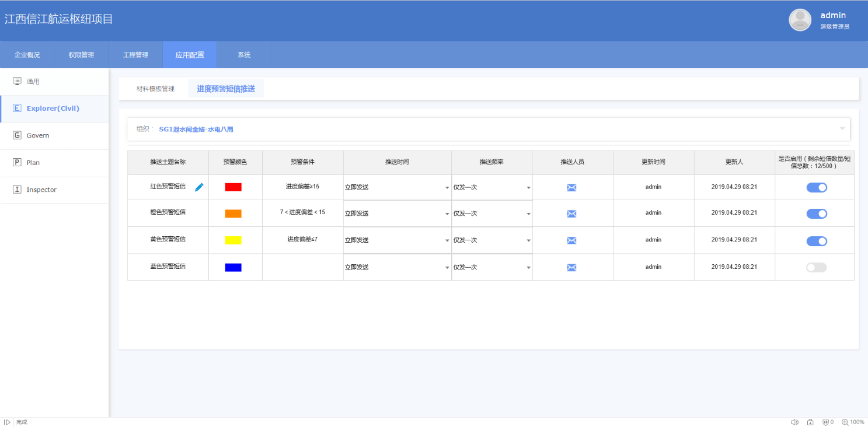Expand the 组织 selector arrow
Viewport: 868px width, 427px height.
pos(842,129)
